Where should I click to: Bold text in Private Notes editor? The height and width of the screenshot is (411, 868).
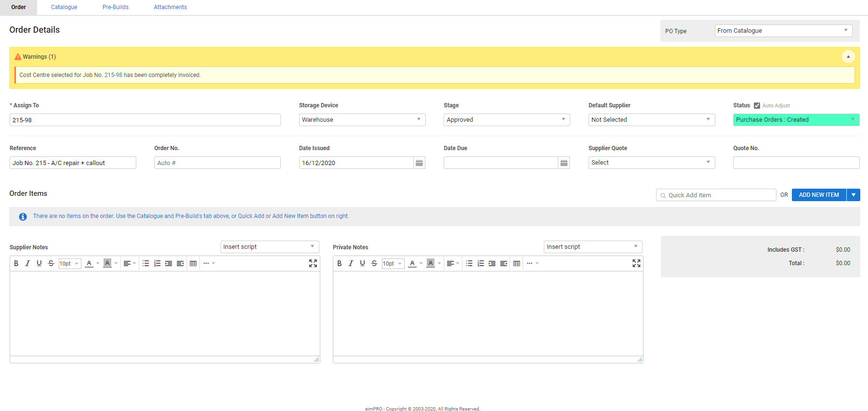click(x=340, y=263)
